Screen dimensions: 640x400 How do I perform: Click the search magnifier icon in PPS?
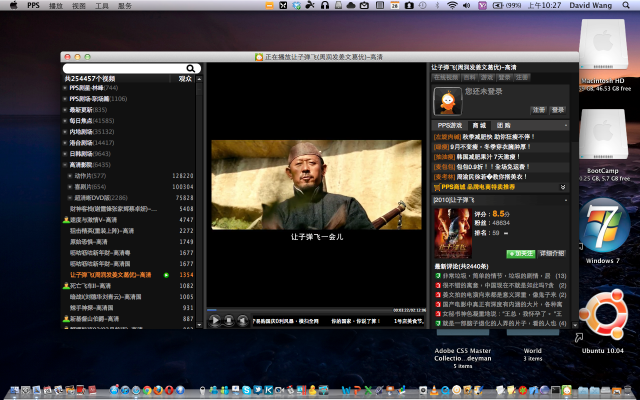pos(190,68)
